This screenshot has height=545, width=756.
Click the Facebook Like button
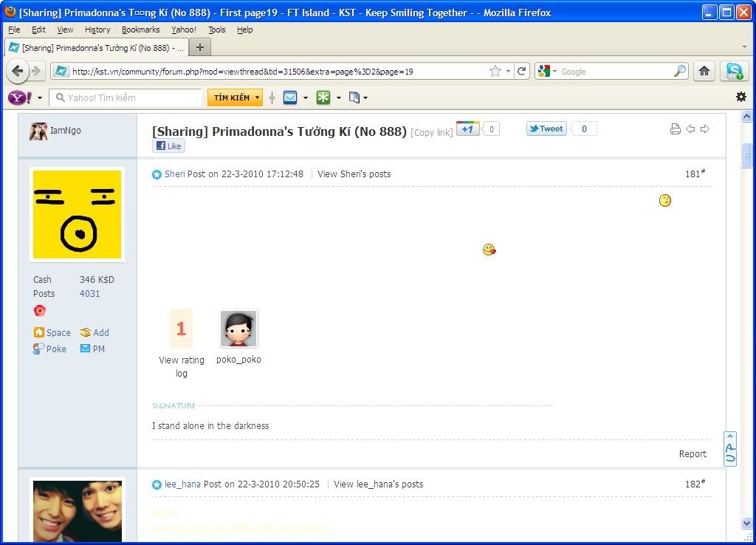pyautogui.click(x=169, y=145)
